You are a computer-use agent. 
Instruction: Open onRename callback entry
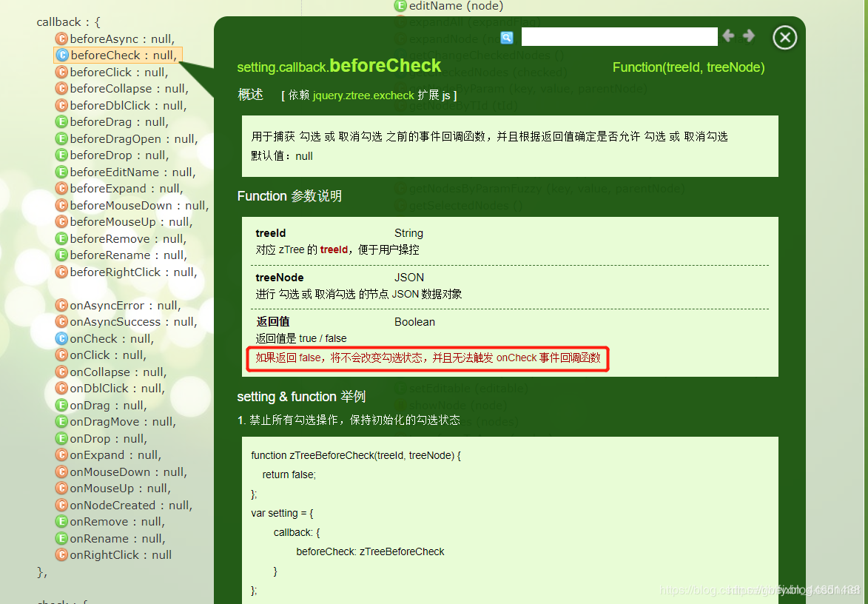(111, 538)
